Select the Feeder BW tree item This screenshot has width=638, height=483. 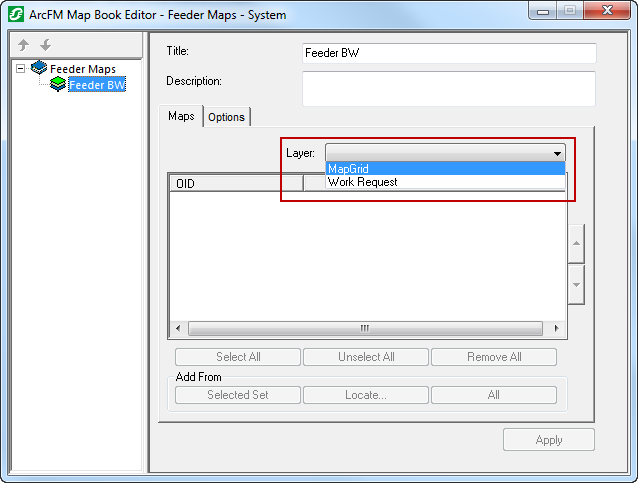pos(97,85)
